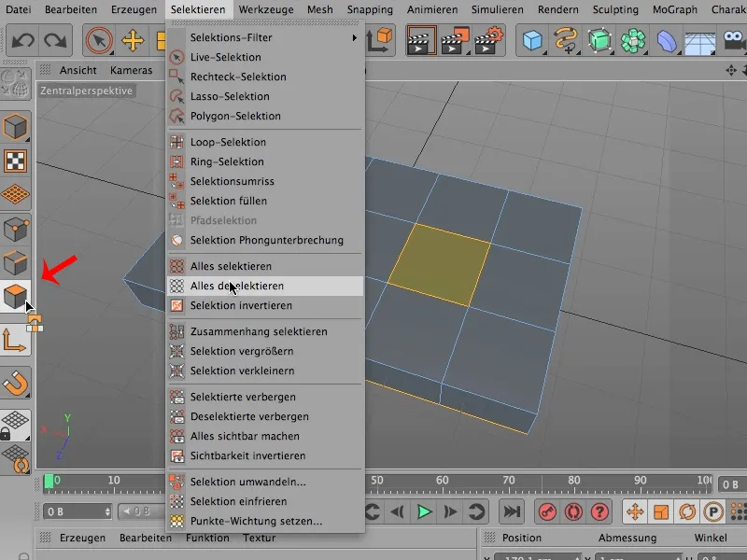
Task: Switch to Edges editing mode
Action: coord(17,261)
